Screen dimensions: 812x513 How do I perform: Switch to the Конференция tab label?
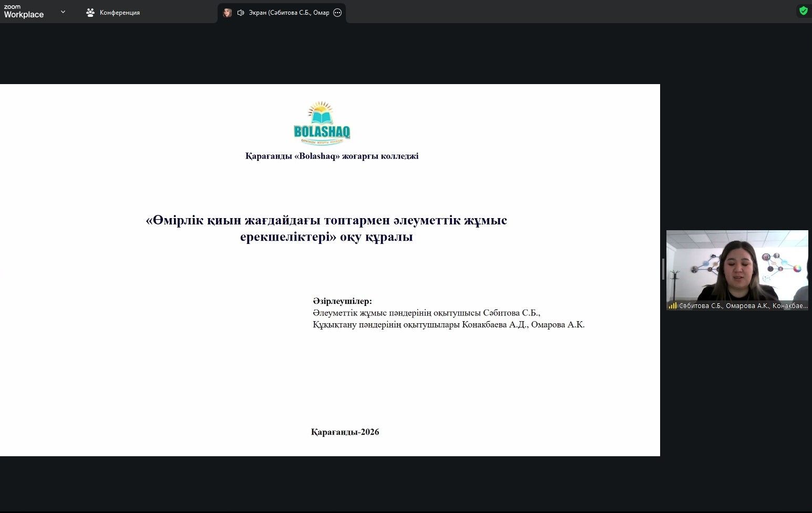tap(120, 13)
